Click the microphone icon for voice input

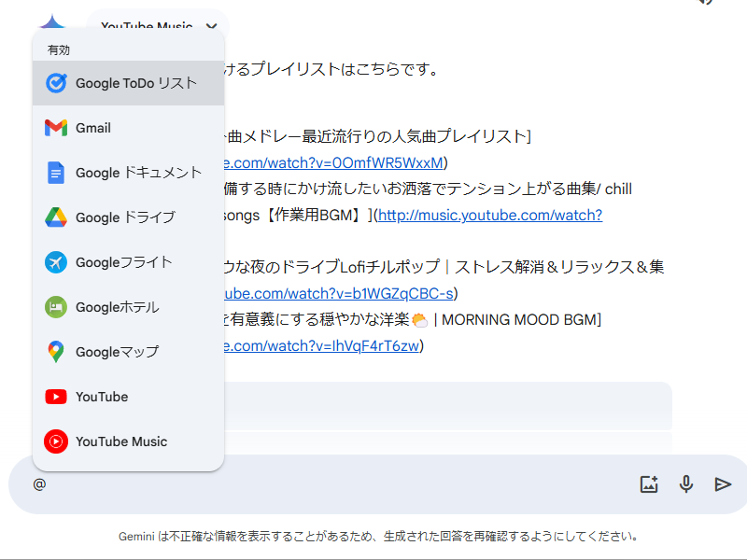686,484
